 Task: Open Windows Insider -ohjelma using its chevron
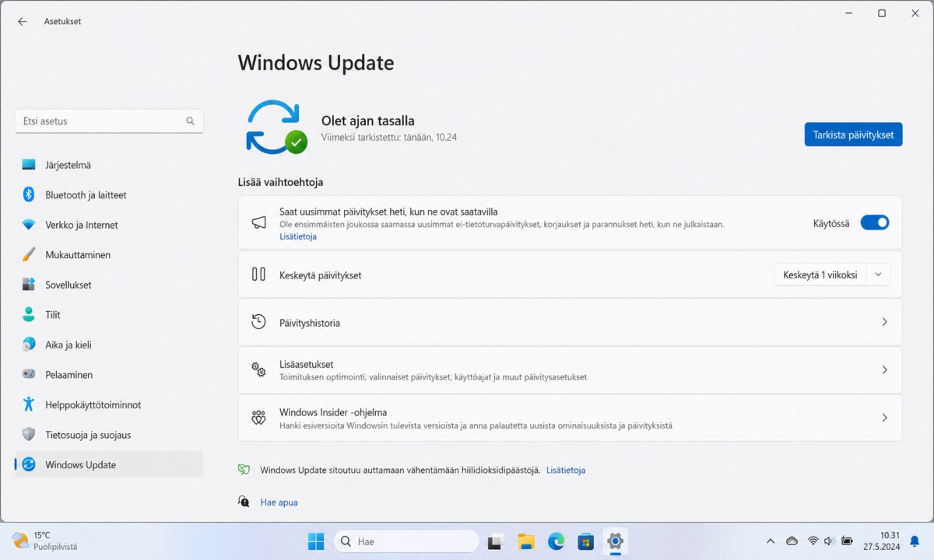coord(884,418)
